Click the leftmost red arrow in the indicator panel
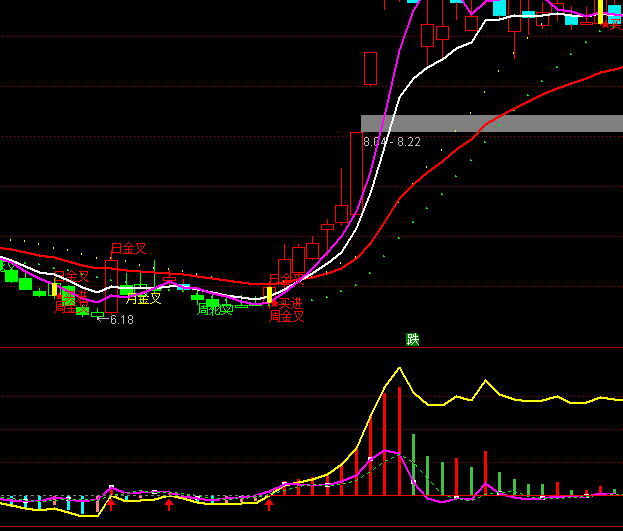623x531 pixels. point(111,506)
